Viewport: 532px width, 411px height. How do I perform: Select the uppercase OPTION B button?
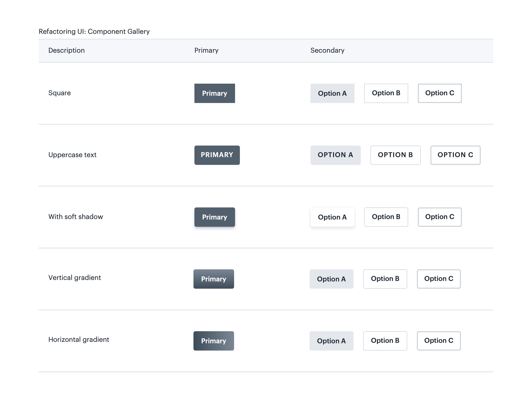(x=395, y=155)
